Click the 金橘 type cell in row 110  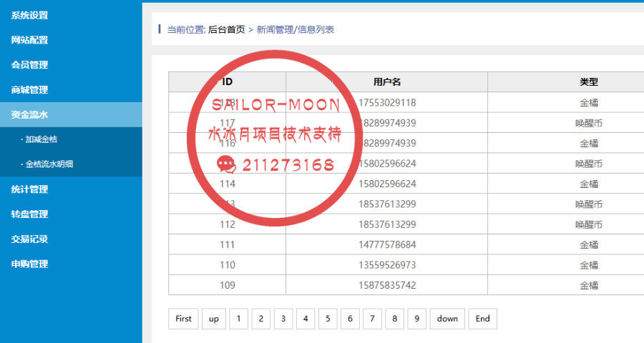(x=589, y=265)
